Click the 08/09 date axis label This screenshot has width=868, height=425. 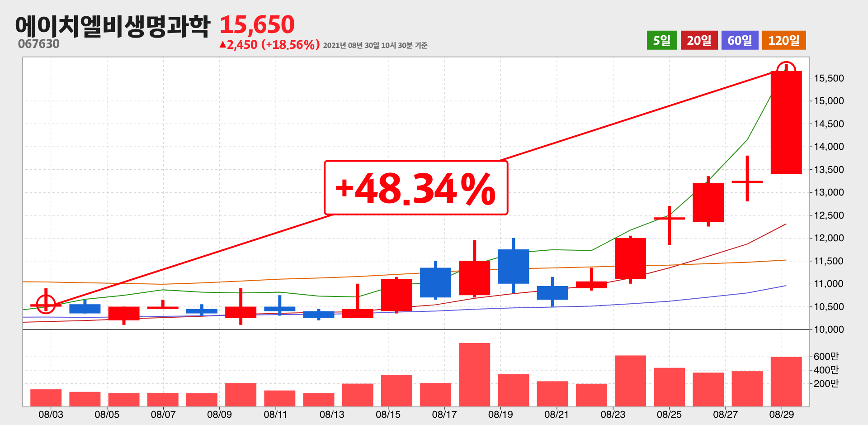pyautogui.click(x=219, y=414)
